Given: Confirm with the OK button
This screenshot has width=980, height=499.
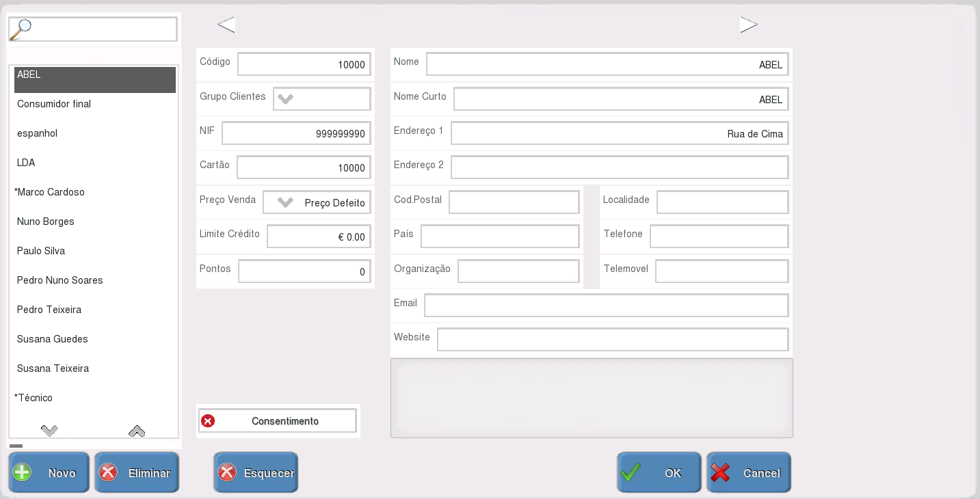Looking at the screenshot, I should click(659, 472).
